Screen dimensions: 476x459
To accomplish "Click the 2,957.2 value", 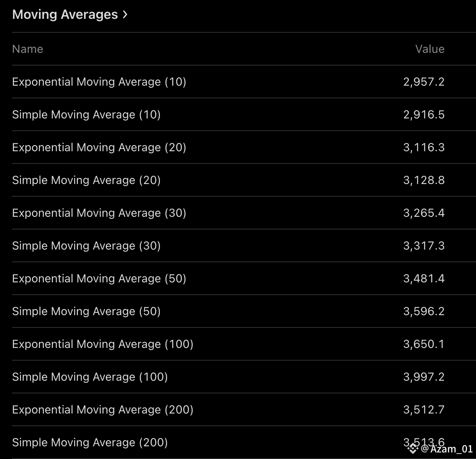I will click(x=424, y=82).
